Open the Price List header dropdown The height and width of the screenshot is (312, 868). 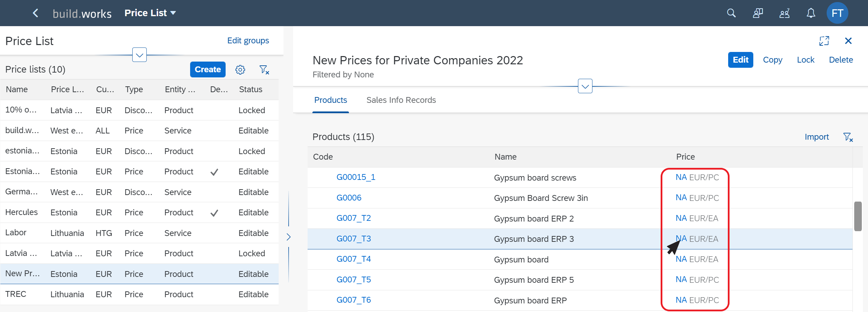150,13
